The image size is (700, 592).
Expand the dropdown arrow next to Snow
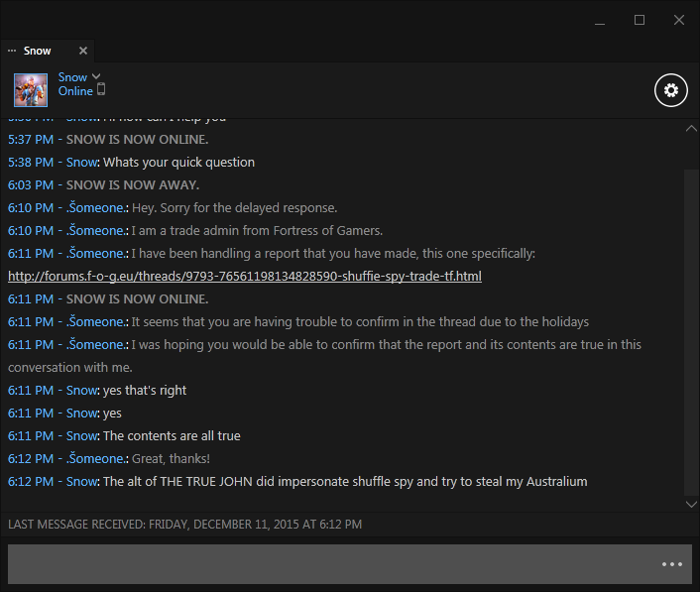point(96,76)
